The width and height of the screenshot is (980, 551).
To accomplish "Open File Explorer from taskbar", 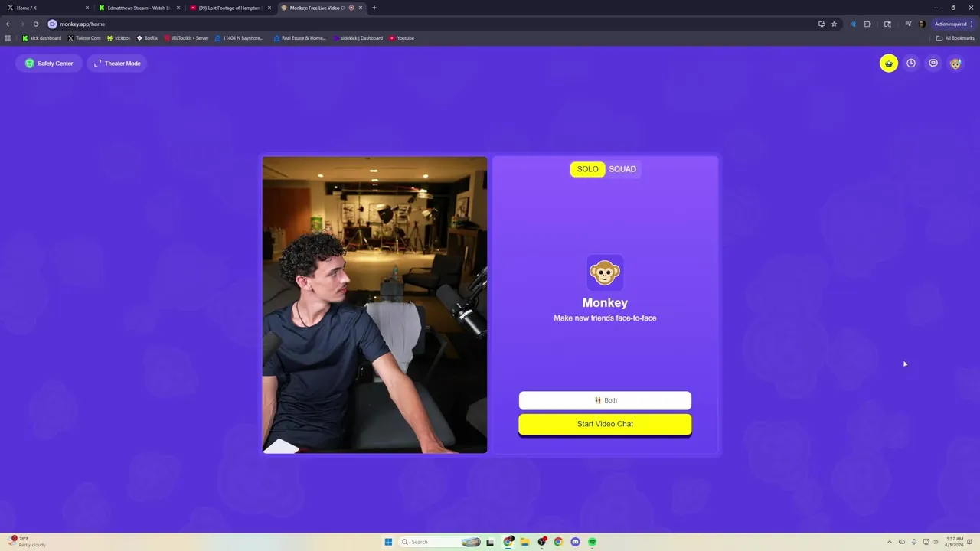I will (524, 542).
